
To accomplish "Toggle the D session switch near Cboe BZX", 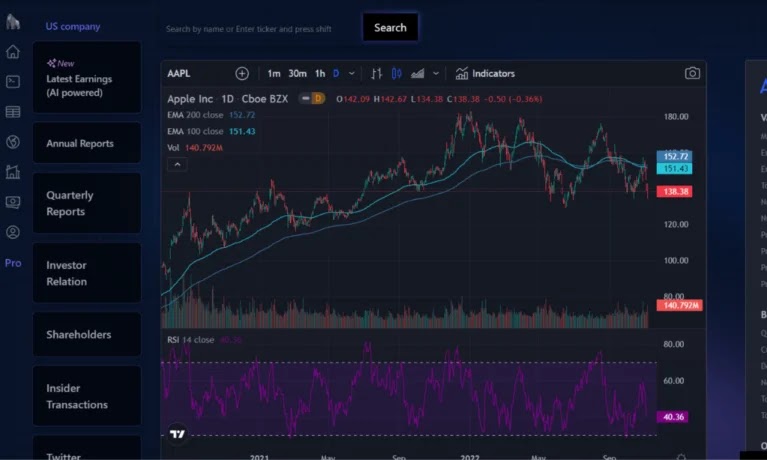I will (x=312, y=98).
